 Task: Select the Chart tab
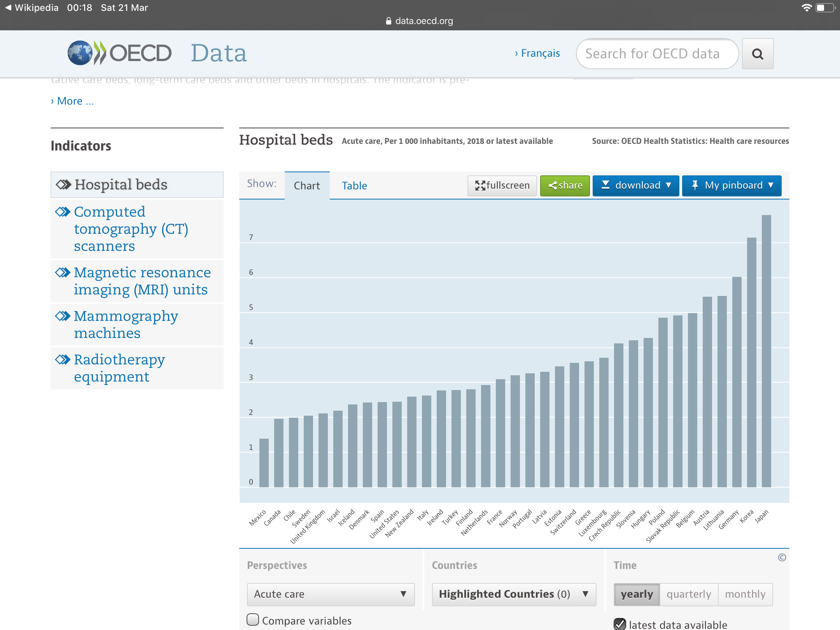coord(307,186)
